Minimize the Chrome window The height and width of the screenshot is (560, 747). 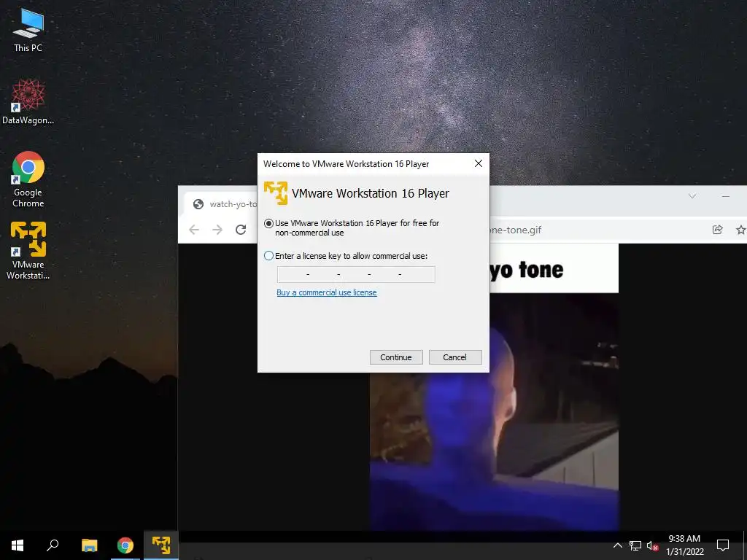click(x=726, y=195)
